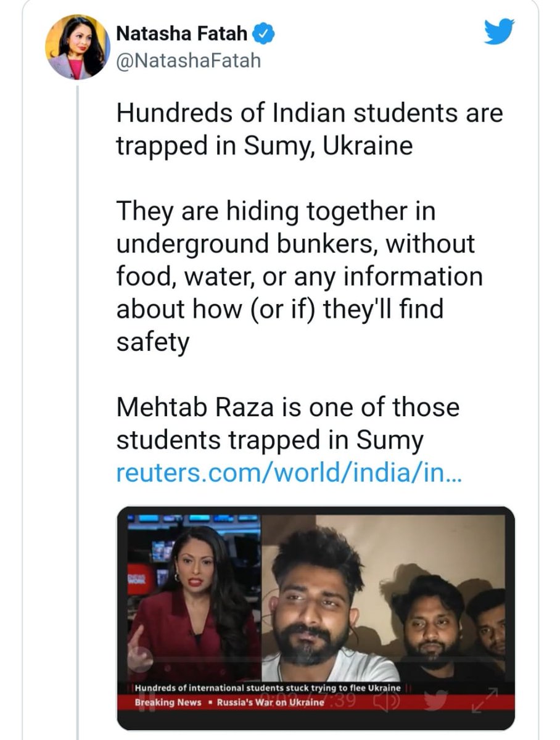Click the 'Hundreds of international students' headline caption
The width and height of the screenshot is (560, 740).
point(268,688)
